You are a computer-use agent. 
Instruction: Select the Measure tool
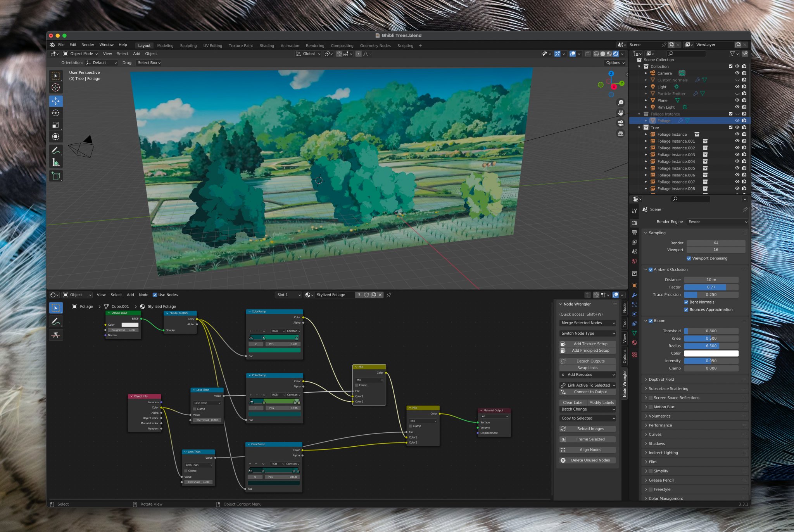point(56,162)
